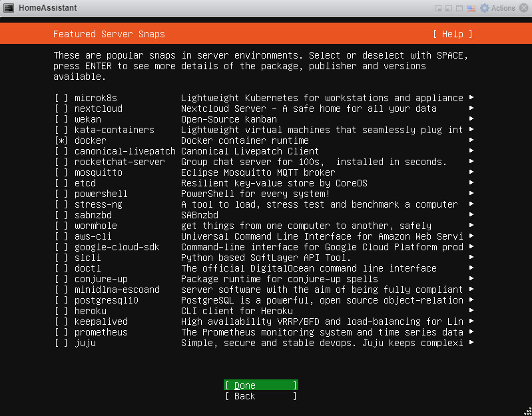Toggle the nextcloud checkbox

[61, 108]
